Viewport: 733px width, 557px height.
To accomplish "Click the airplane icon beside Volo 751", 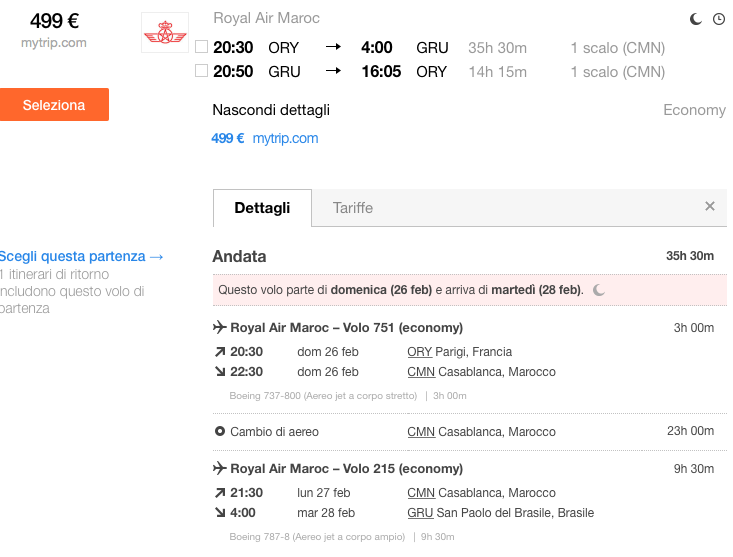I will coord(220,327).
